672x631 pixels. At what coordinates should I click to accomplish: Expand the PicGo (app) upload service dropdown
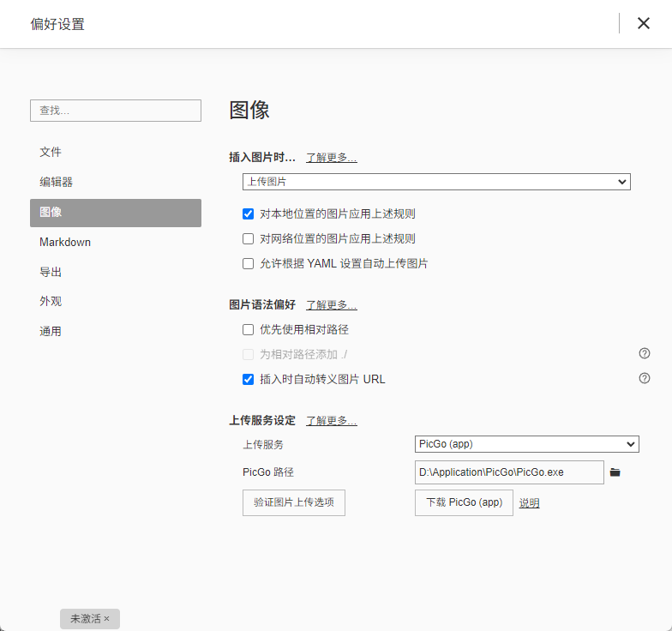[526, 444]
